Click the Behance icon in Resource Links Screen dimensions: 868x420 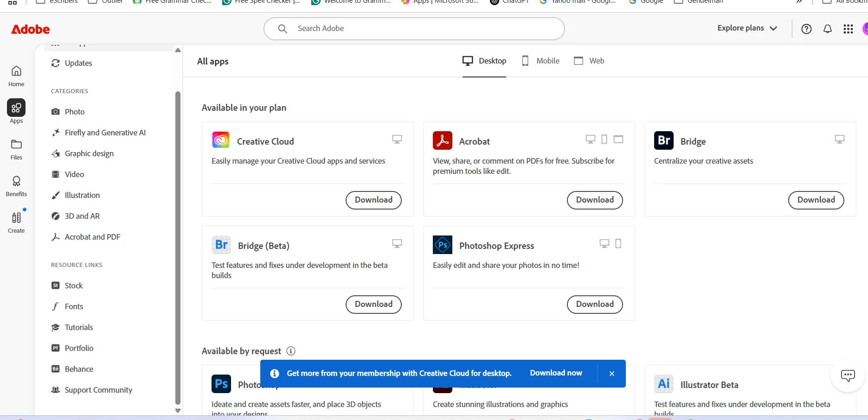56,369
